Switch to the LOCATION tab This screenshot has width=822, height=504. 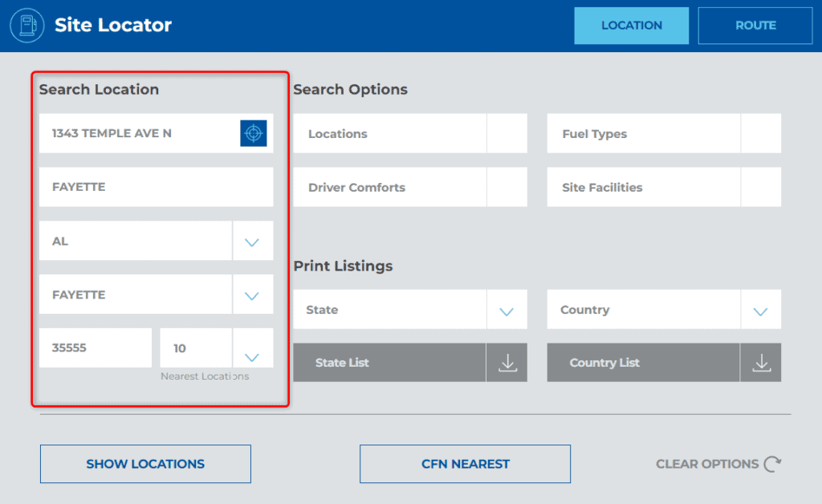tap(631, 26)
